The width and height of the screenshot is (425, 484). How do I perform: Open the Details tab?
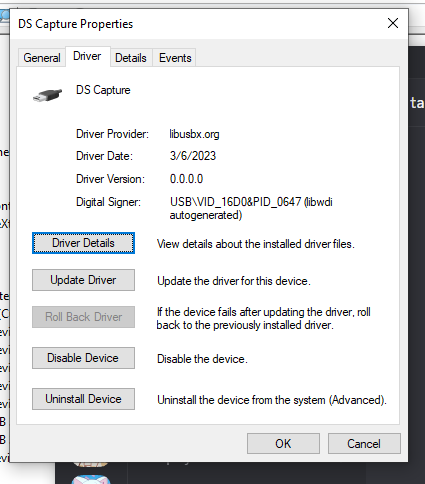click(131, 58)
